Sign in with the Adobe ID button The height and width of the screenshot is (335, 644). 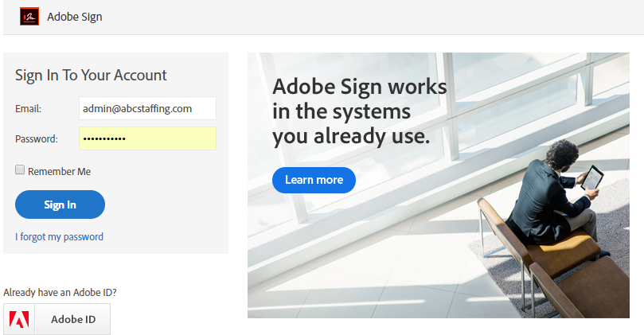pyautogui.click(x=57, y=319)
